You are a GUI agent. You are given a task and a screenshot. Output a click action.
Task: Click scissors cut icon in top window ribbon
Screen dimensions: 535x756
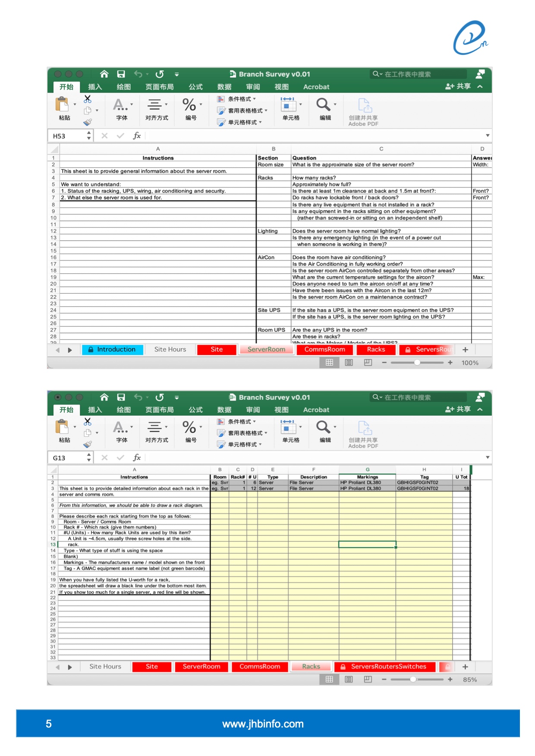pos(88,99)
